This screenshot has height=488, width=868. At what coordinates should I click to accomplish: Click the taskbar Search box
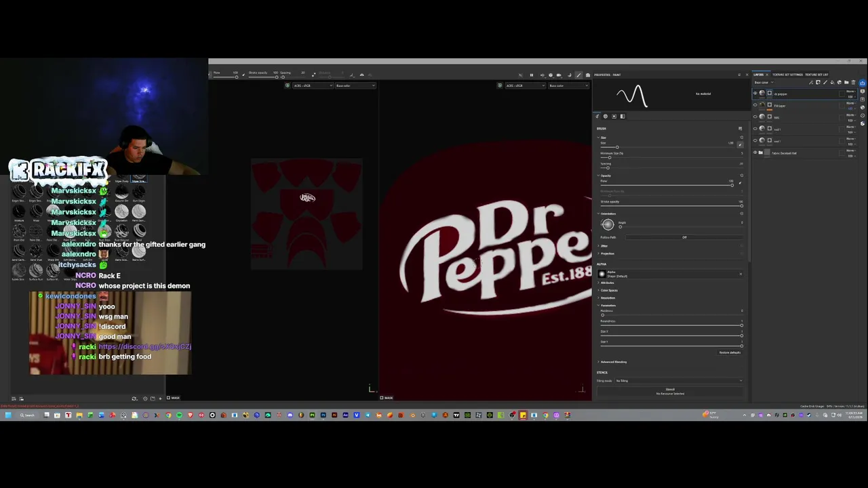coord(27,415)
